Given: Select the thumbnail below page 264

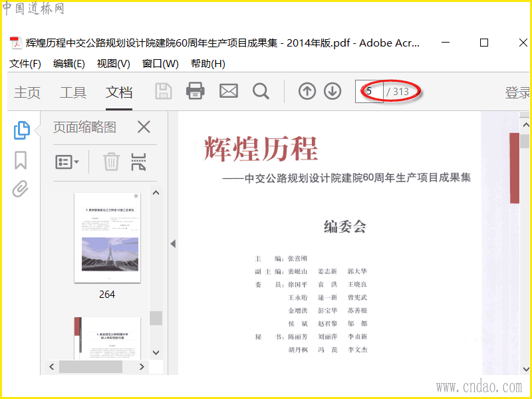Looking at the screenshot, I should click(x=107, y=338).
